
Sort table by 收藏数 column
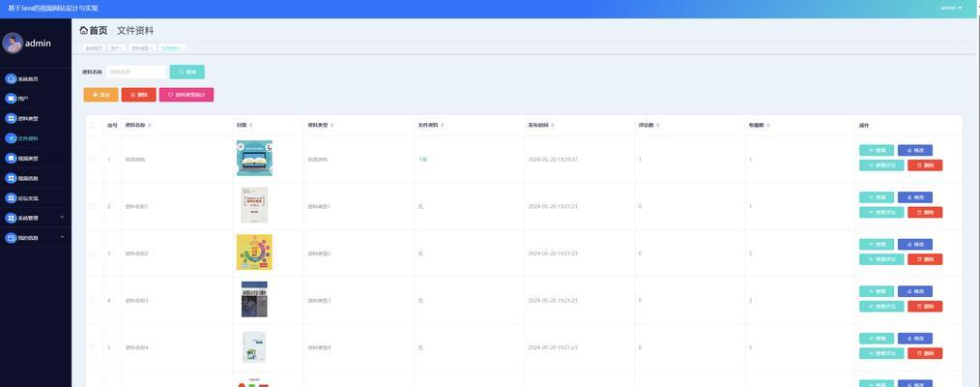767,126
